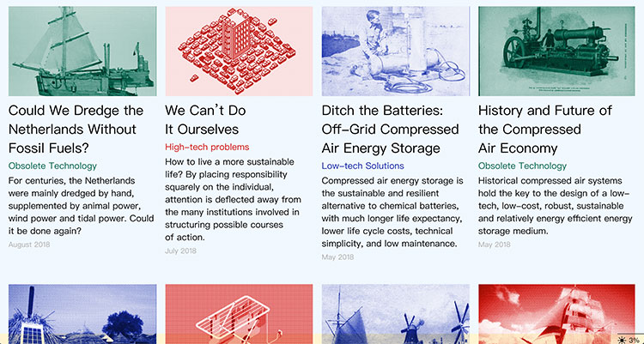Open the blue windmills thumbnail

click(x=395, y=314)
